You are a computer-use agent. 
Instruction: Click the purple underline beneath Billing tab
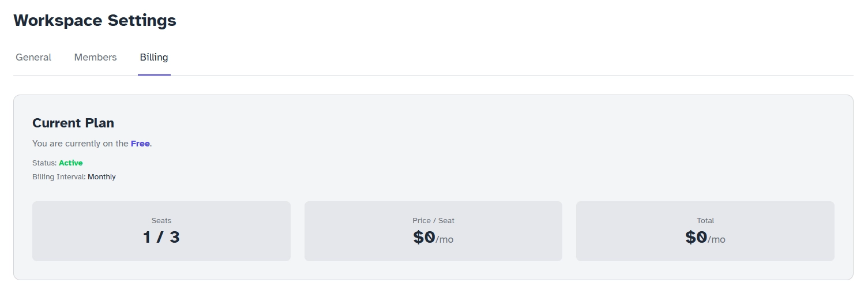pyautogui.click(x=154, y=75)
